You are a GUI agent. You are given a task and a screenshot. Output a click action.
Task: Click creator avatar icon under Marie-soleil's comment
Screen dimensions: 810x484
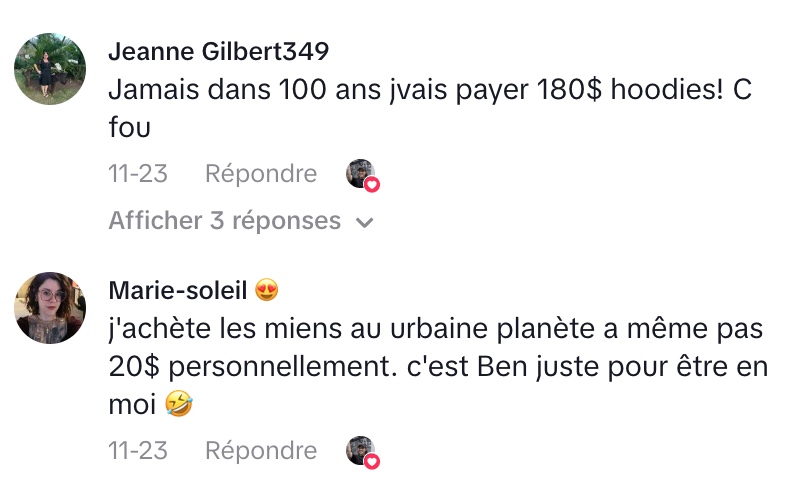click(x=359, y=450)
